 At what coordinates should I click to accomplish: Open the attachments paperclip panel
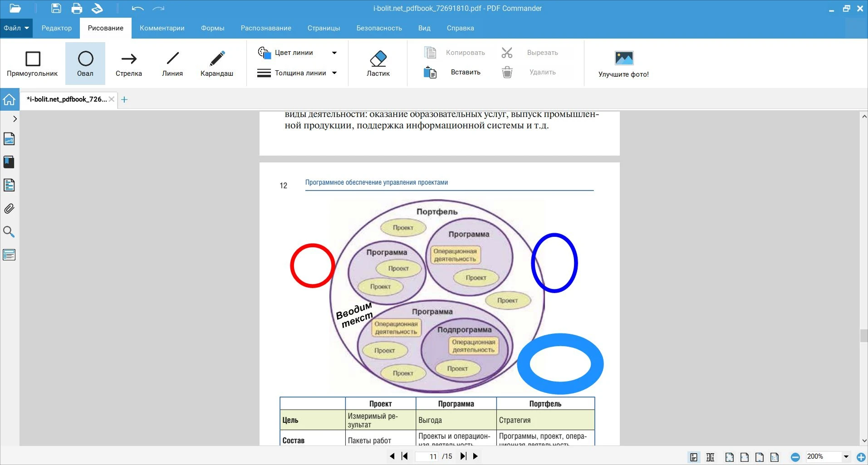click(9, 209)
